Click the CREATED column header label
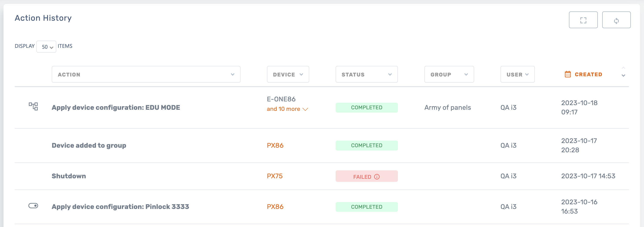644x227 pixels. click(588, 74)
